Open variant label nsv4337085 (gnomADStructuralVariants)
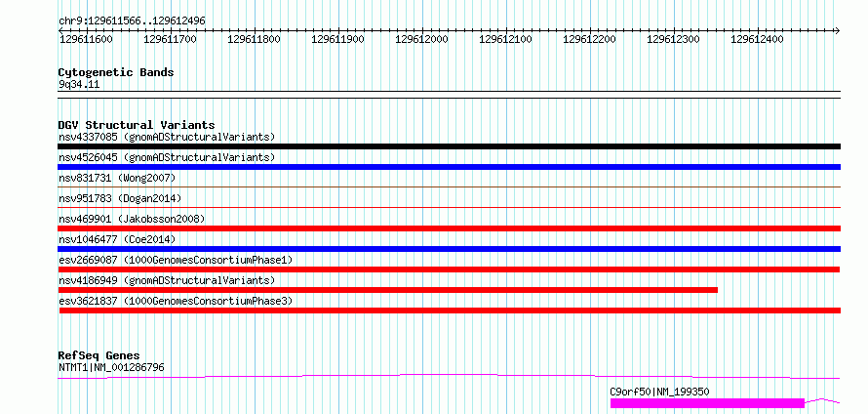868x414 pixels. point(167,137)
